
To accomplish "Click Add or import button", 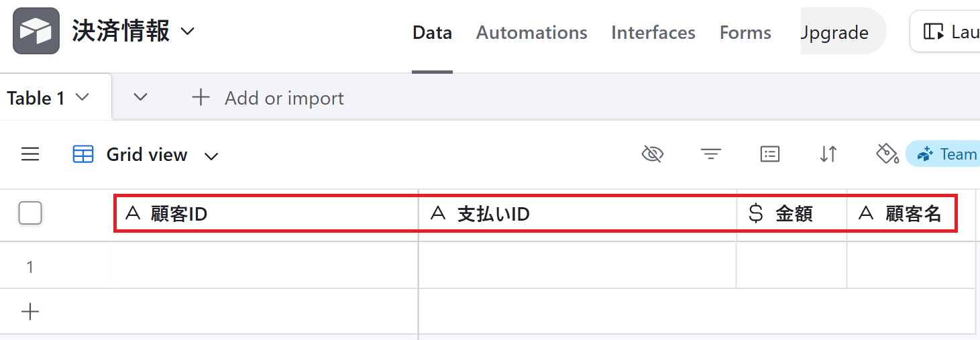I will tap(268, 98).
